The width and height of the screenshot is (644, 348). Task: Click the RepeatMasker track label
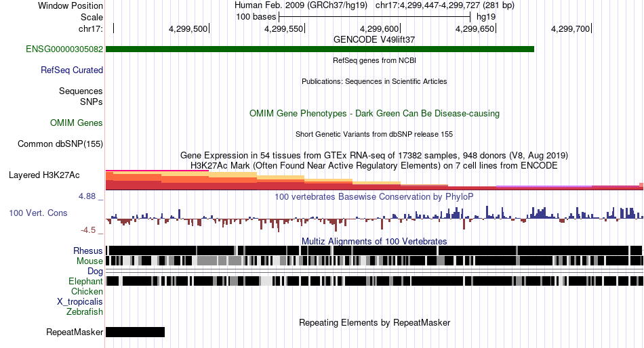pyautogui.click(x=75, y=332)
